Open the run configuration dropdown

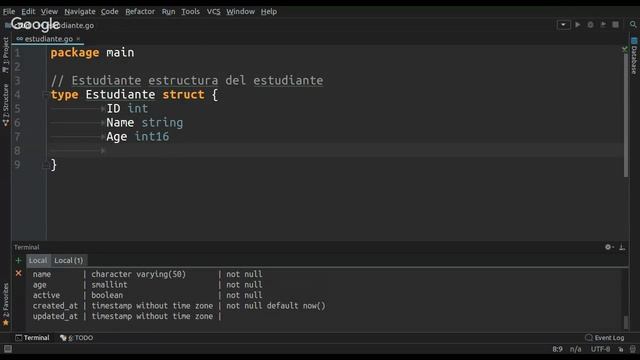(563, 25)
